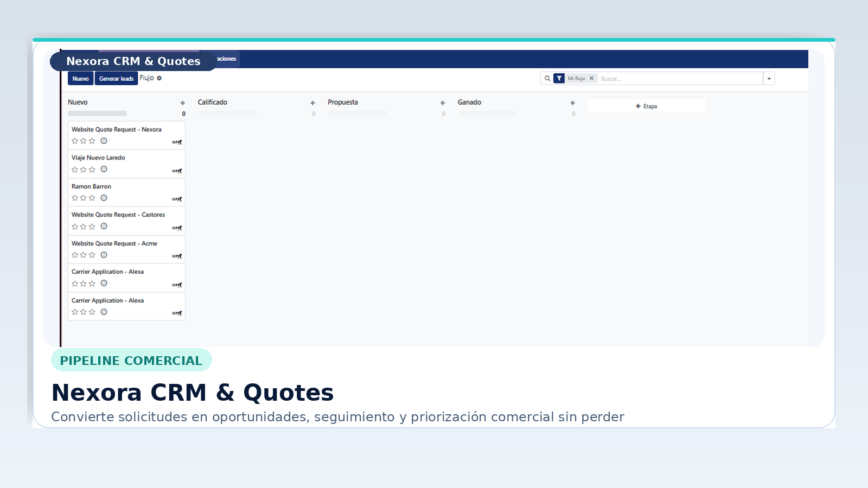The width and height of the screenshot is (868, 488).
Task: Expand the search options dropdown arrow
Action: 769,79
